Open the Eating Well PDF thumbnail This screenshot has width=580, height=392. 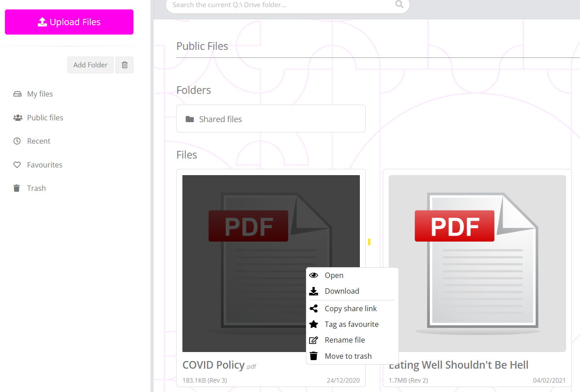(x=477, y=263)
